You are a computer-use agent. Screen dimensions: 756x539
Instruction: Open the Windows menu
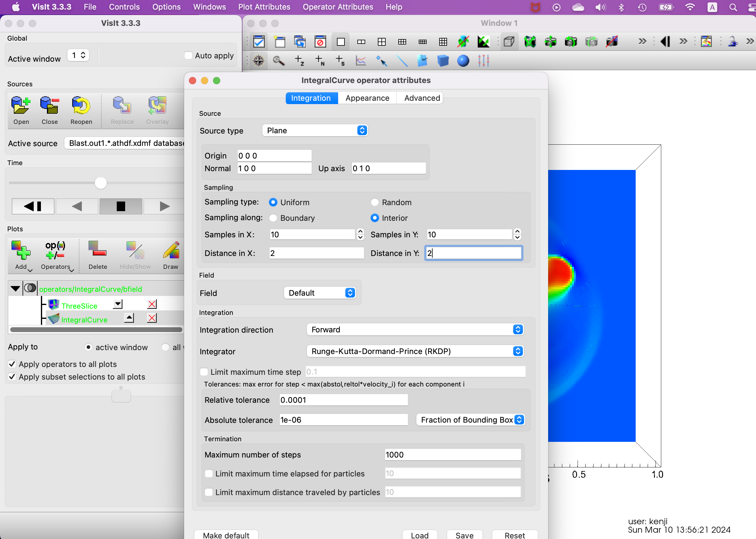point(209,7)
